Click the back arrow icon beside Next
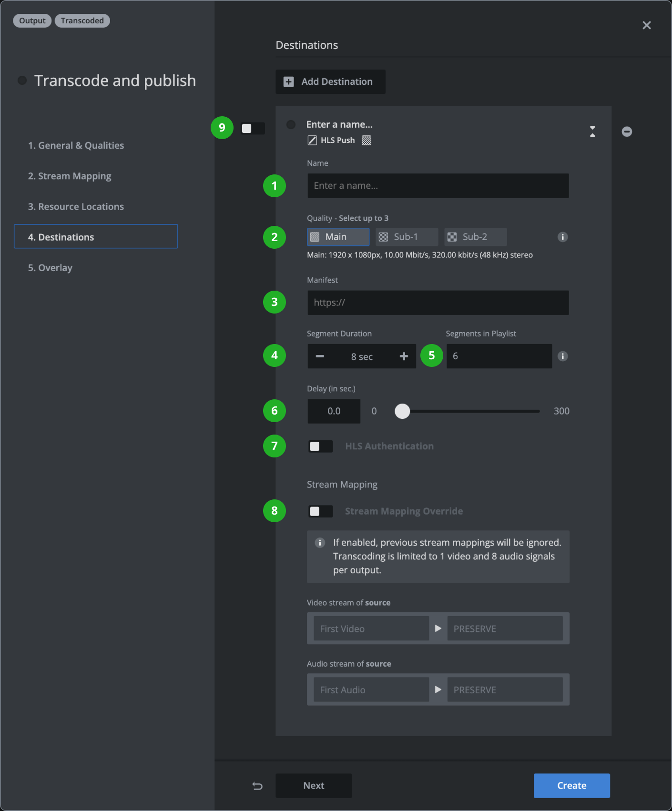This screenshot has height=811, width=672. click(x=257, y=786)
